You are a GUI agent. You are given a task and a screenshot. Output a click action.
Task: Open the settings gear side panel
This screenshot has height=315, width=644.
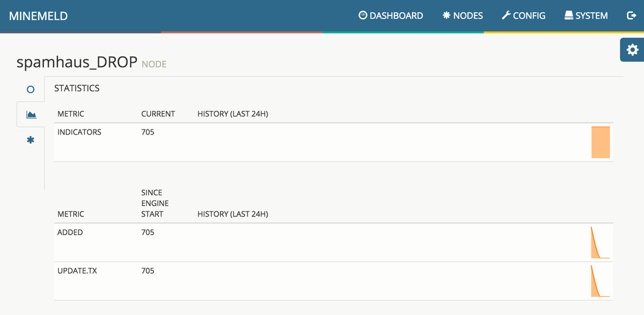pyautogui.click(x=632, y=50)
